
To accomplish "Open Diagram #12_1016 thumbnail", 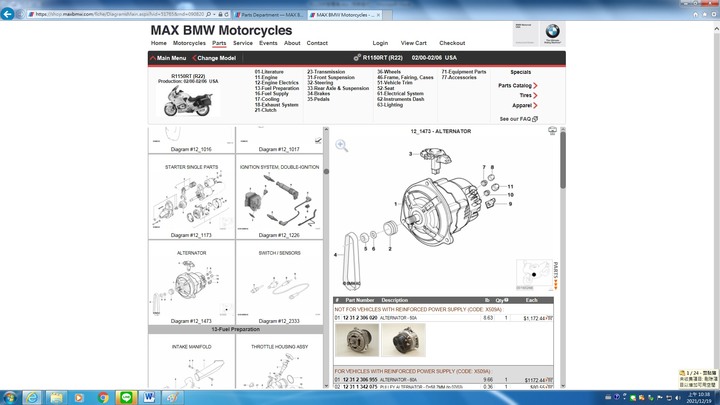I will pos(191,141).
